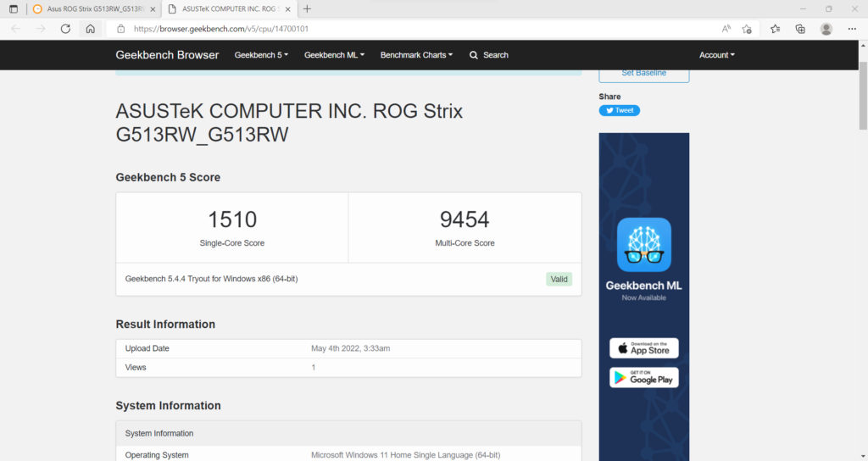Screen dimensions: 868x461
Task: Open Geekbench Browser home link
Action: (x=167, y=55)
